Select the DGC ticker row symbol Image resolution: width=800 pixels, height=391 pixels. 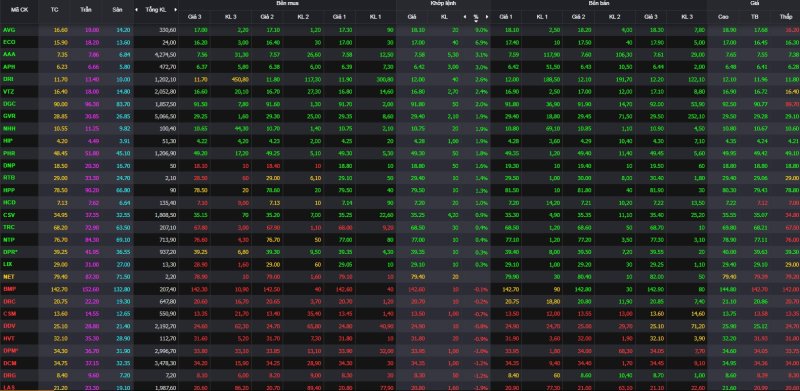coord(9,104)
